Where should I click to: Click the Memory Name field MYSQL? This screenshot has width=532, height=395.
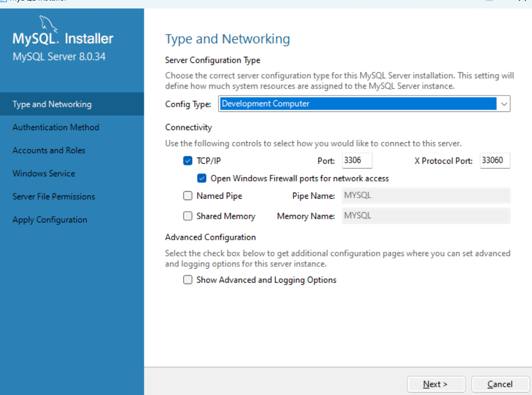pos(426,216)
